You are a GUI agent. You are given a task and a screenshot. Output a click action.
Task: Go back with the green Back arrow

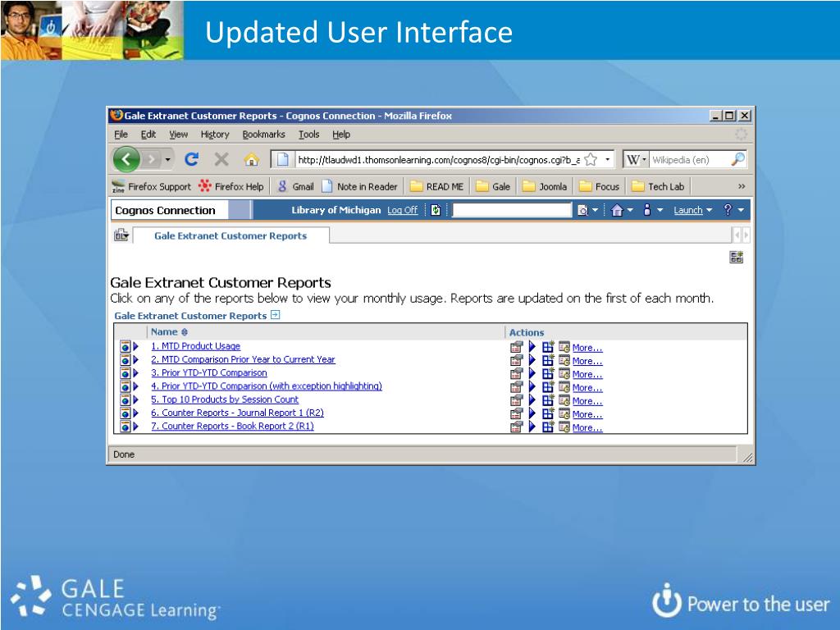tap(126, 159)
